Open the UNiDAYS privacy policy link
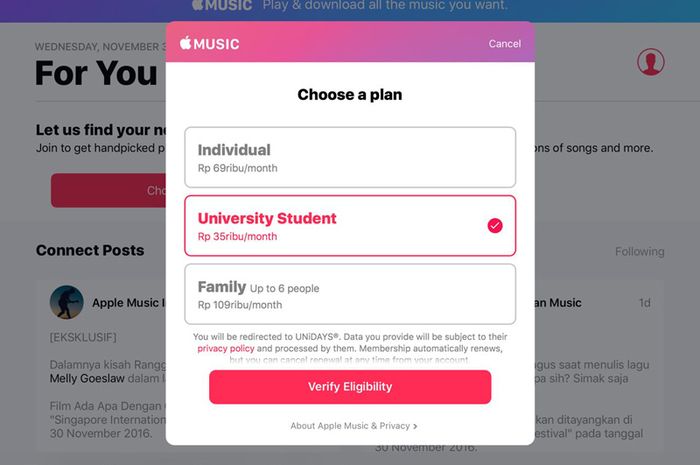Viewport: 700px width, 465px height. click(225, 349)
